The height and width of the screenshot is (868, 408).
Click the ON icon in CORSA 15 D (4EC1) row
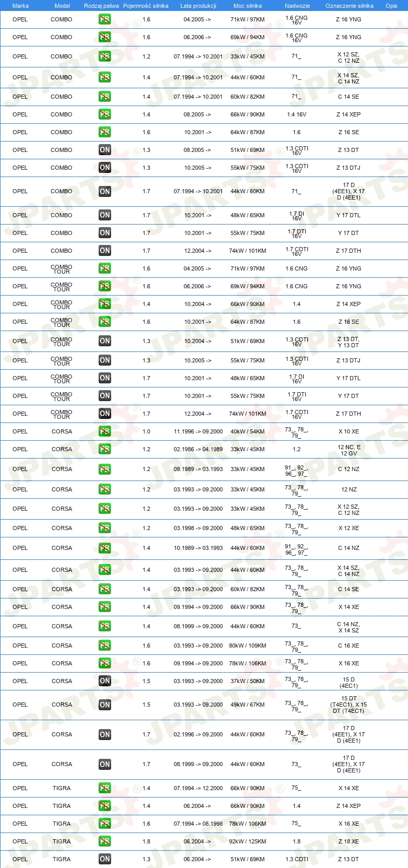coord(105,681)
